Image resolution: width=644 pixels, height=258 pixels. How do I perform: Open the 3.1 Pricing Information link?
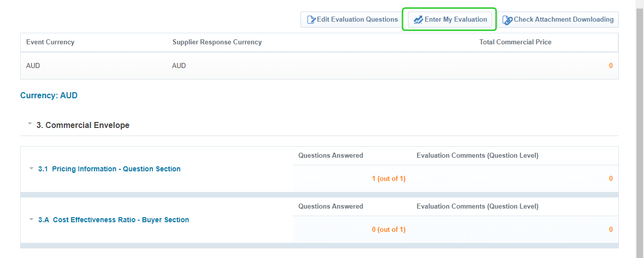(x=116, y=169)
